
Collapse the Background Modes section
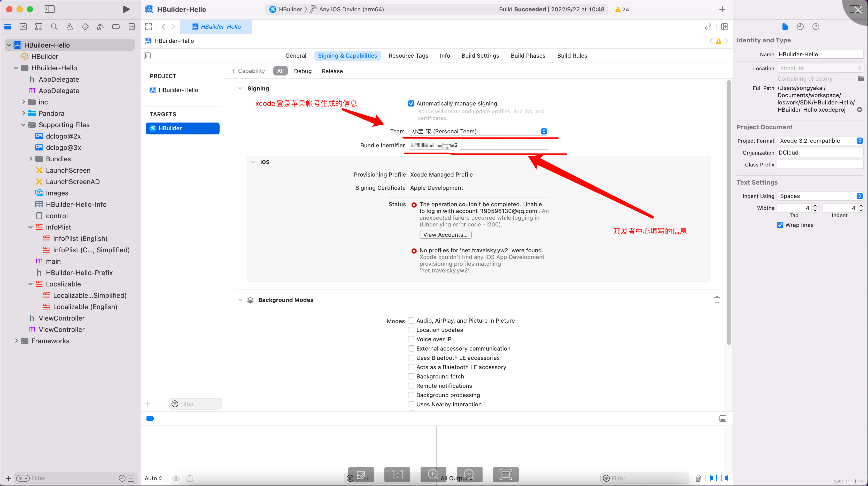point(240,300)
